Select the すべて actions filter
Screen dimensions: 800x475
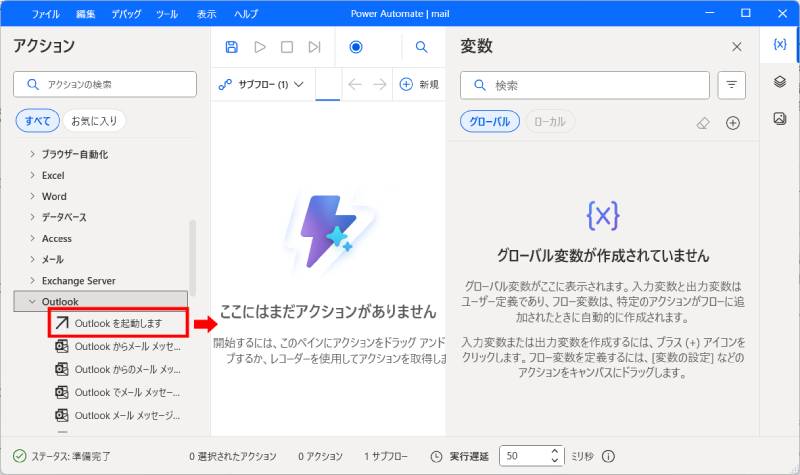[38, 121]
